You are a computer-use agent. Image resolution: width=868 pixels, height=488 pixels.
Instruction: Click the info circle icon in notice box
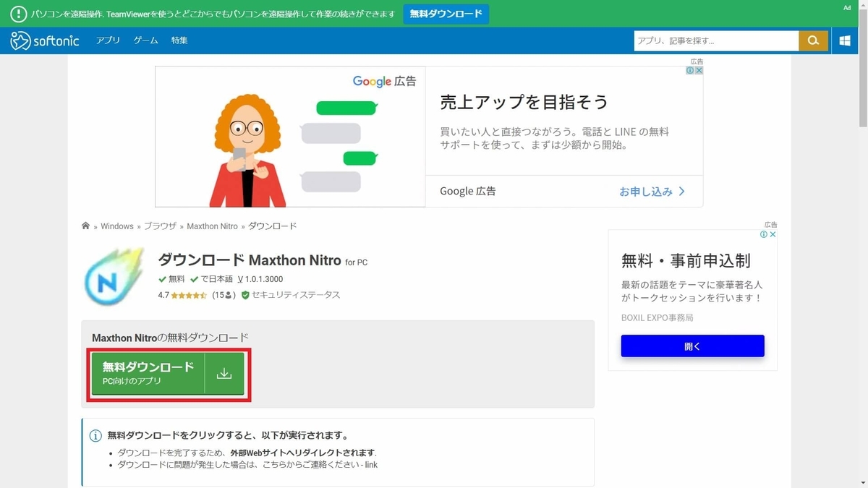[95, 436]
